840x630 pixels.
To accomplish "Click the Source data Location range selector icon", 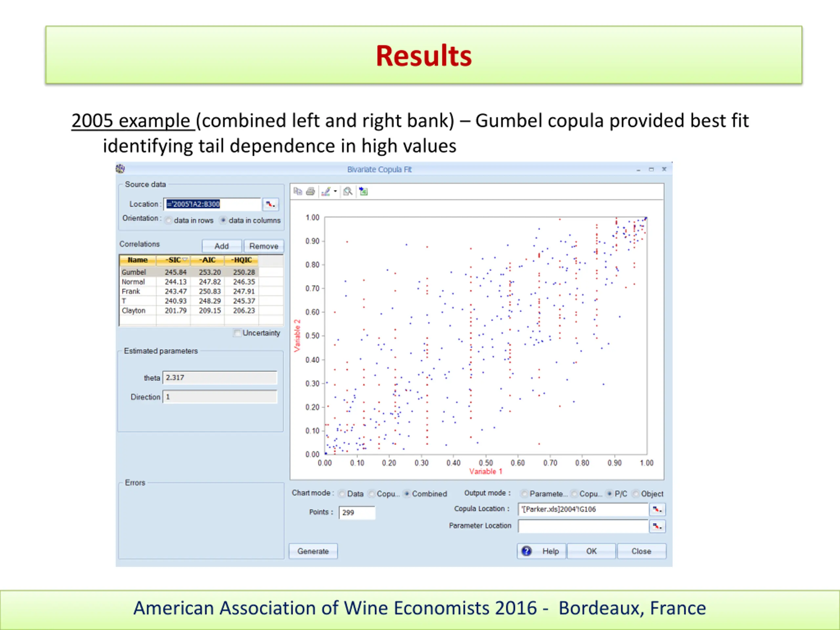I will tap(270, 204).
